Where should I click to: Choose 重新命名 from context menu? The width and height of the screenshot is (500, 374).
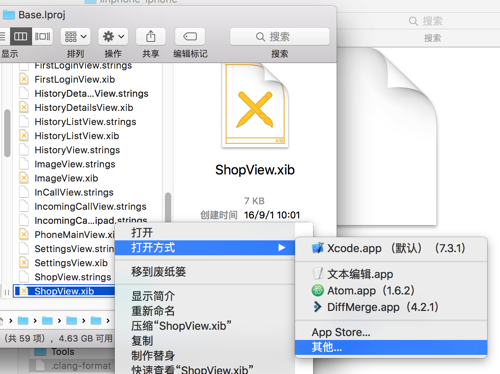[x=205, y=311]
